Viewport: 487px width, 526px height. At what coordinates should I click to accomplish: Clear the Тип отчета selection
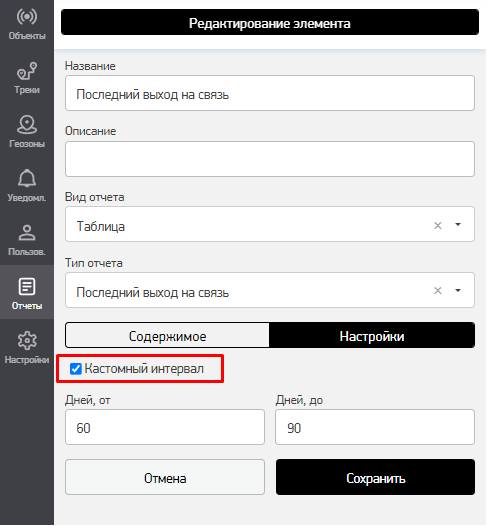(x=438, y=291)
